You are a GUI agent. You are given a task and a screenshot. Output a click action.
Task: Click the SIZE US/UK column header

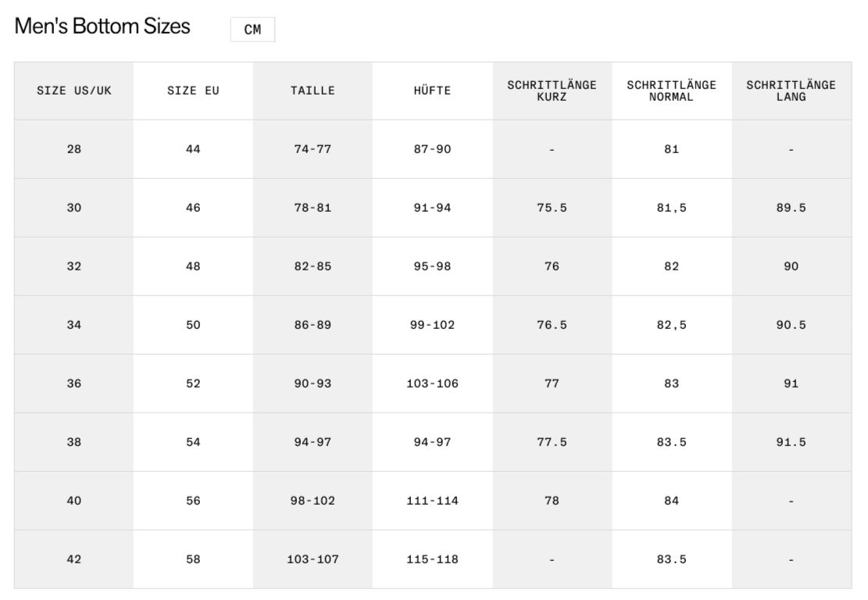74,91
